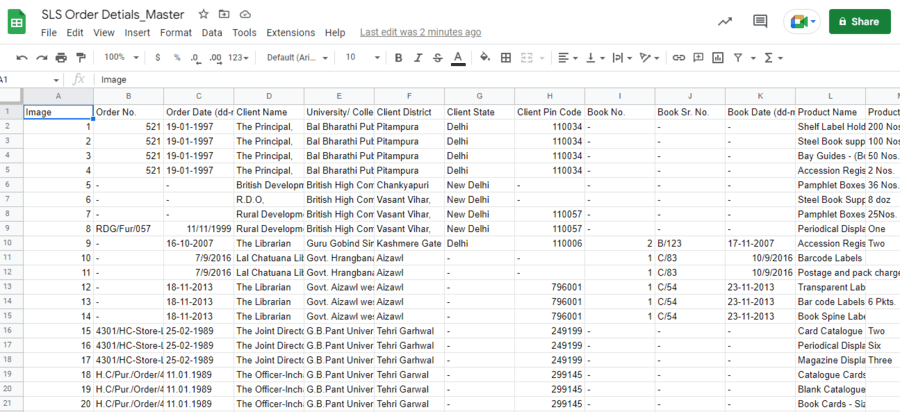900x412 pixels.
Task: Open the Format menu
Action: click(176, 33)
